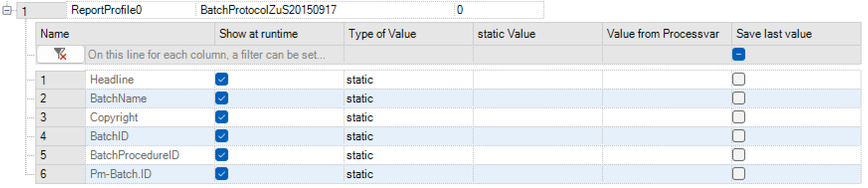Open Type of Value for Headline row
Image resolution: width=868 pixels, height=188 pixels.
point(409,80)
